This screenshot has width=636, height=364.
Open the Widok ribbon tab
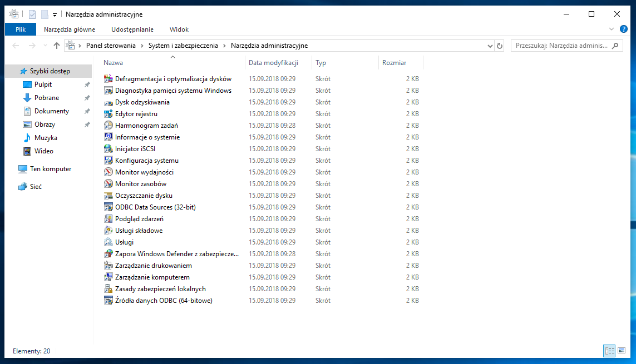point(179,29)
